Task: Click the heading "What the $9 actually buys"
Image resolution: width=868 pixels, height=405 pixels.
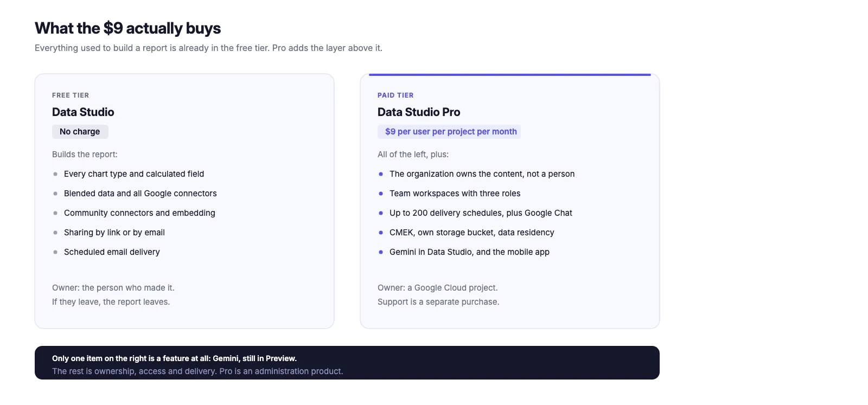Action: coord(127,28)
